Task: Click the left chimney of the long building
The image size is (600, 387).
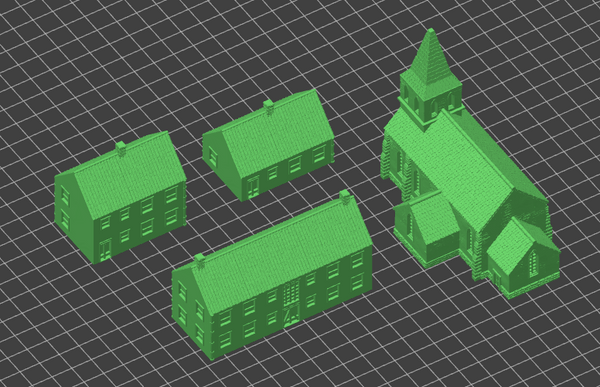Action: tap(199, 261)
